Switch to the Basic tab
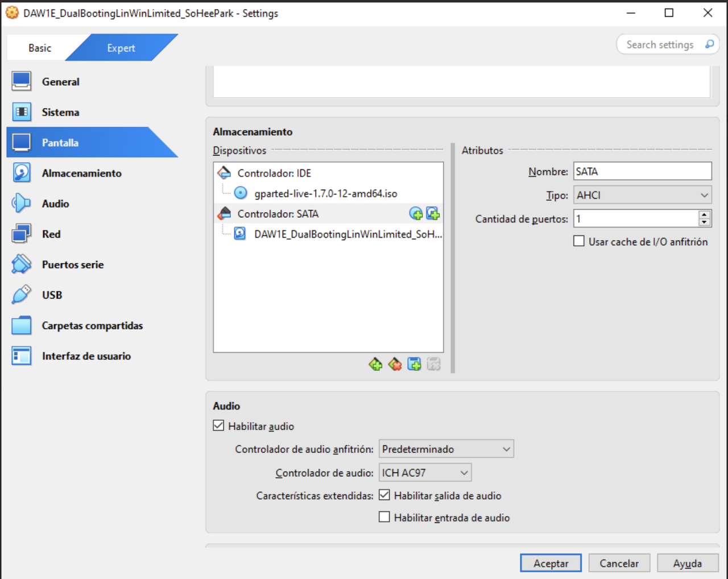The image size is (728, 579). 39,48
